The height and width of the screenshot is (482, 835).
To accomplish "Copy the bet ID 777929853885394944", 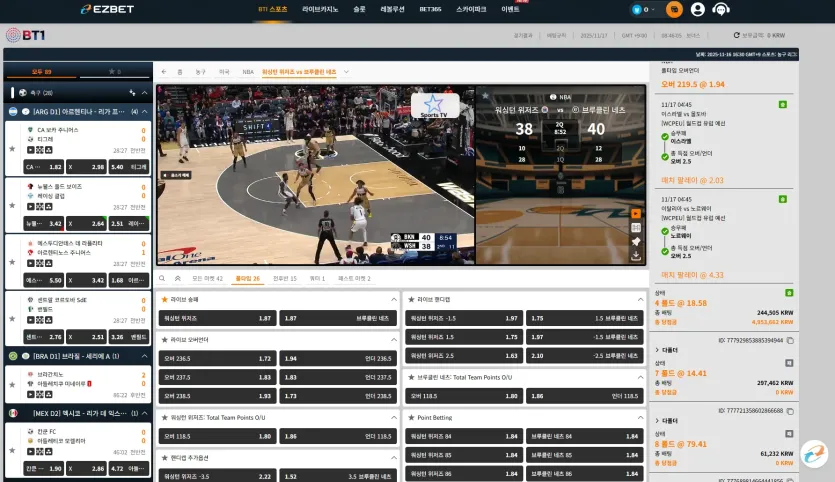I will pos(790,340).
